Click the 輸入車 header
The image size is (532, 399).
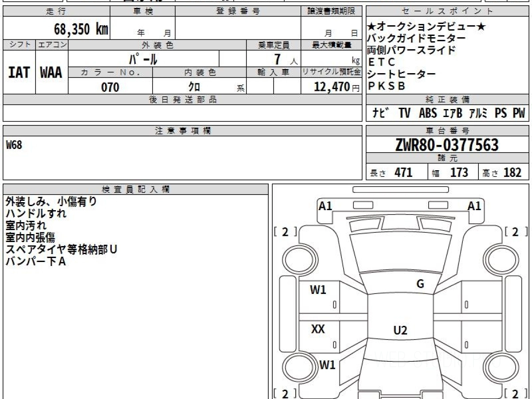point(274,72)
